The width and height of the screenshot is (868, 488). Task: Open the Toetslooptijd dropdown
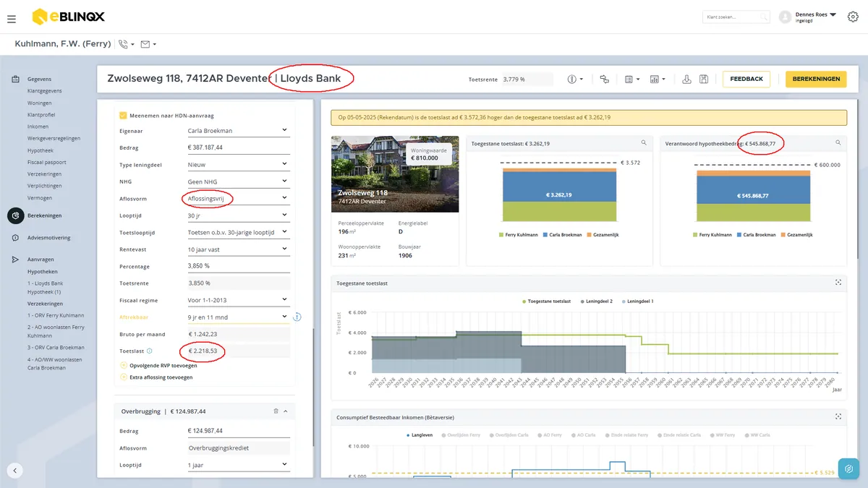click(238, 232)
